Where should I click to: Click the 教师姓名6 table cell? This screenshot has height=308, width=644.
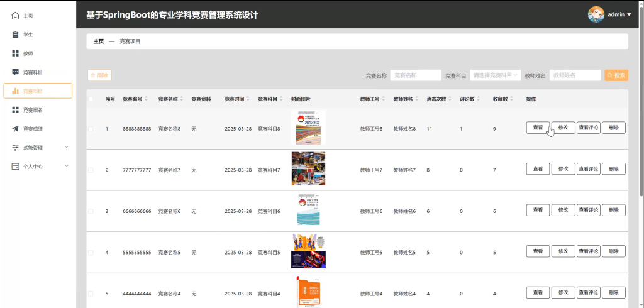404,211
